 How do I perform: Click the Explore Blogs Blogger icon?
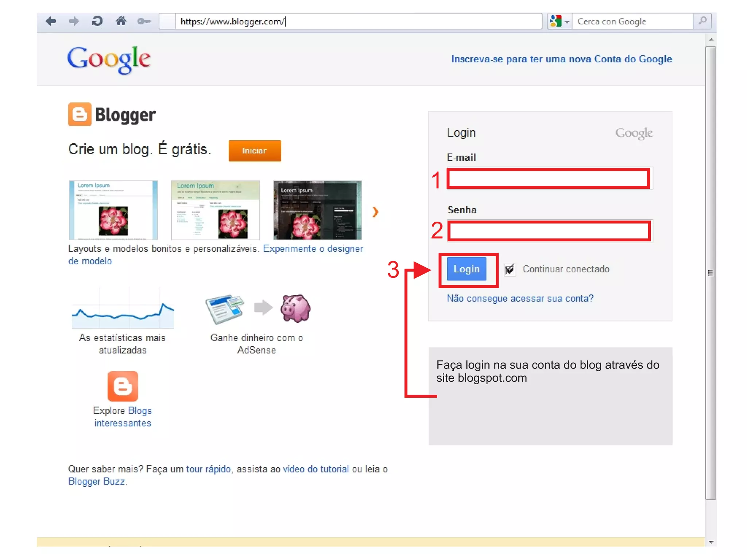(x=123, y=386)
